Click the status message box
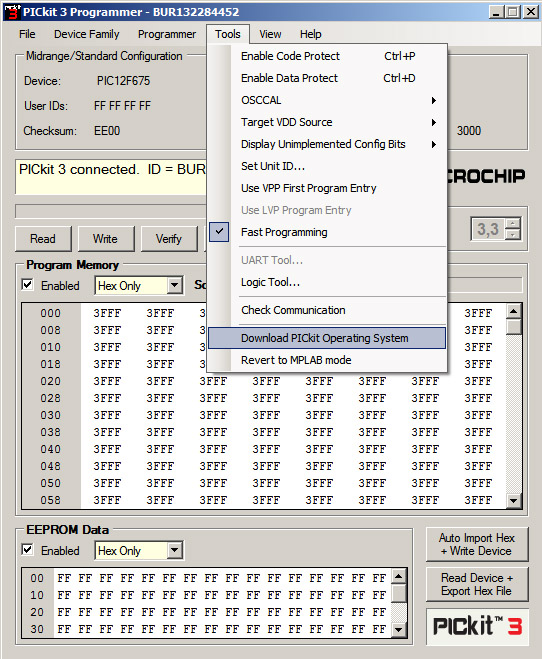This screenshot has height=659, width=542. 111,177
